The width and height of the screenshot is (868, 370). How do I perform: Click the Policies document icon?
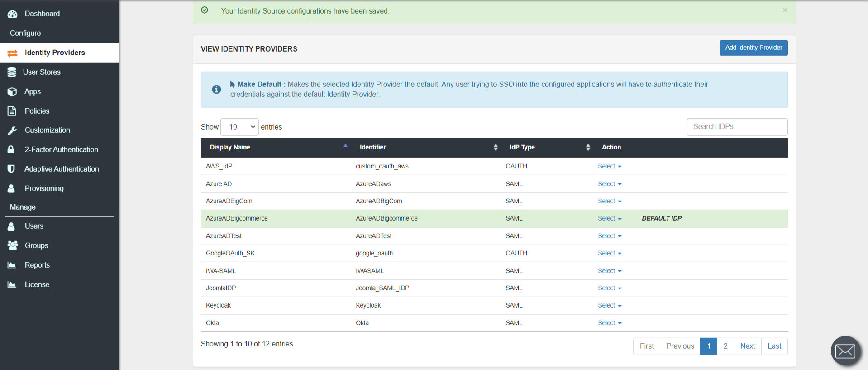(12, 111)
